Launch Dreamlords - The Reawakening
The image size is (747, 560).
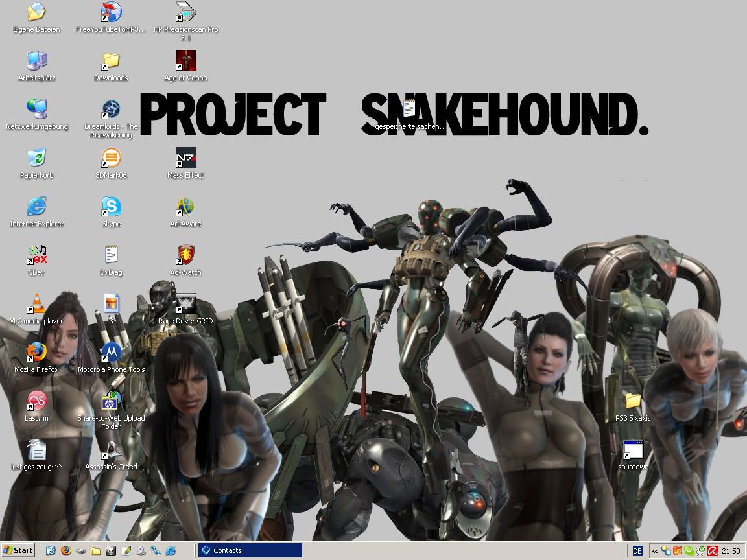pos(111,119)
